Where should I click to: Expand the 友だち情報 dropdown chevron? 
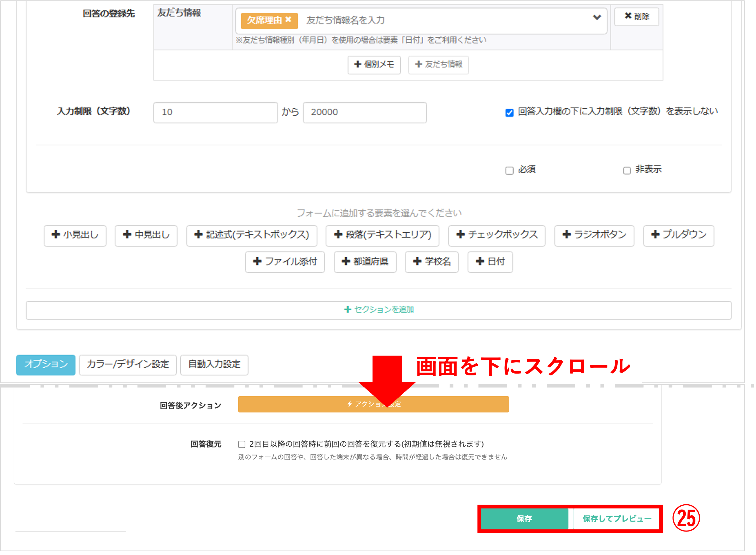coord(596,17)
